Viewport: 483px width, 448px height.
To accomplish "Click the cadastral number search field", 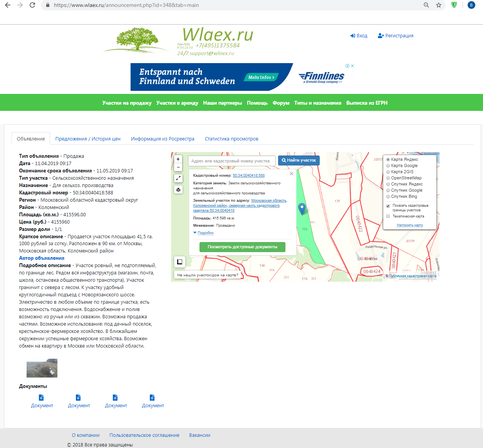I will 232,161.
